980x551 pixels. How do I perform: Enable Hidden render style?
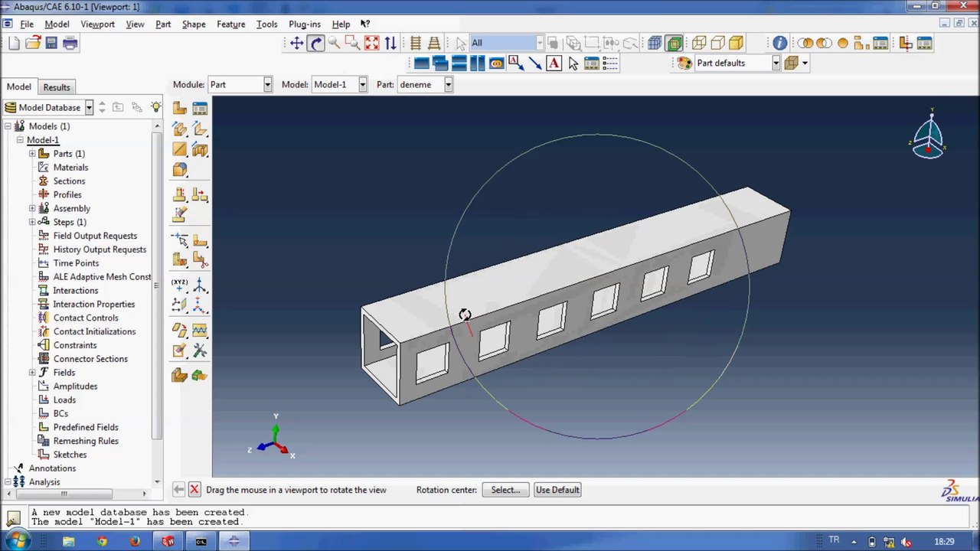[x=717, y=43]
